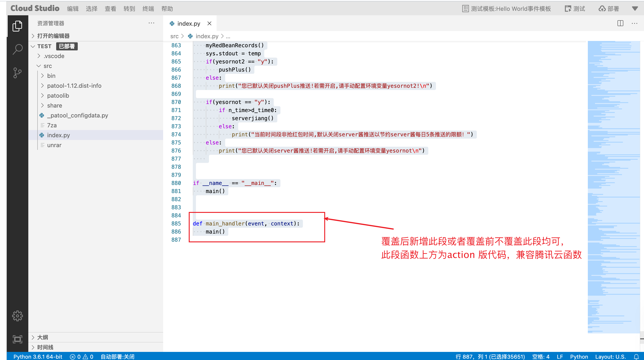The height and width of the screenshot is (360, 644).
Task: Open the top-right dropdown triangle
Action: click(635, 9)
